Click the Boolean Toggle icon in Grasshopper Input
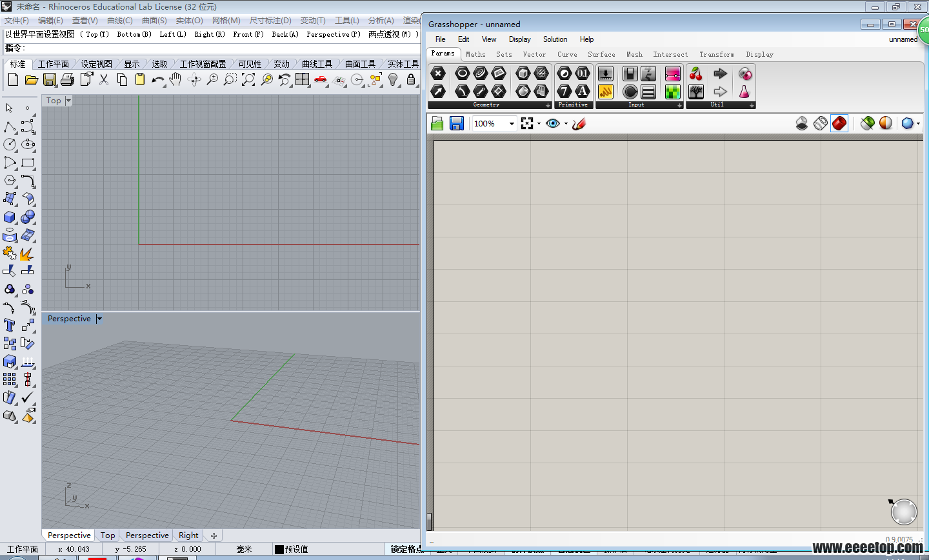Viewport: 929px width, 560px height. (630, 73)
